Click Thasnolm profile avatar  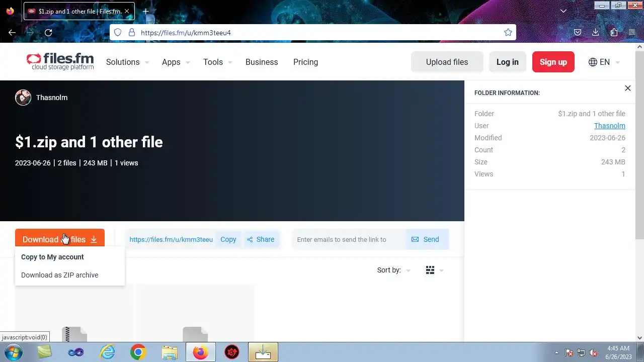pyautogui.click(x=23, y=98)
